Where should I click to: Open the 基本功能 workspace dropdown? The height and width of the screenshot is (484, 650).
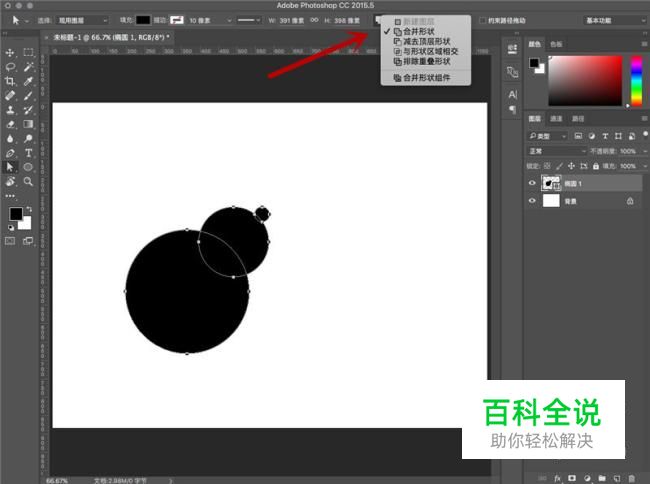click(612, 20)
